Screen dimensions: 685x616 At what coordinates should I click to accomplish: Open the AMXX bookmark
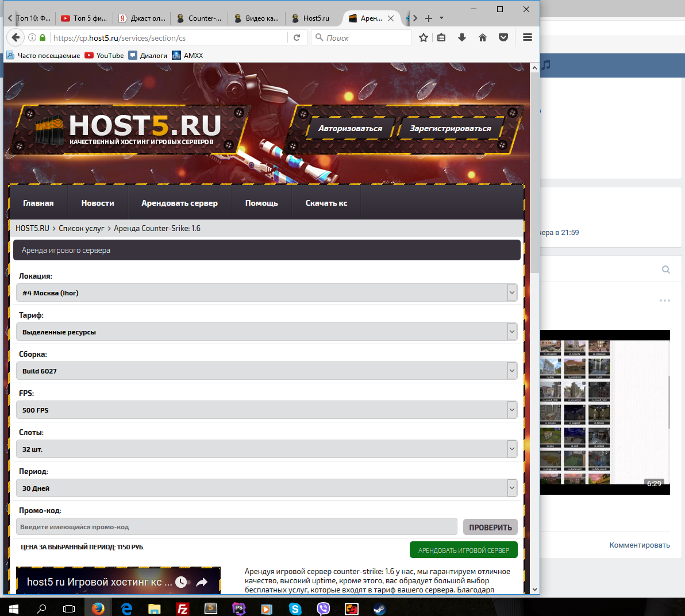pyautogui.click(x=188, y=56)
